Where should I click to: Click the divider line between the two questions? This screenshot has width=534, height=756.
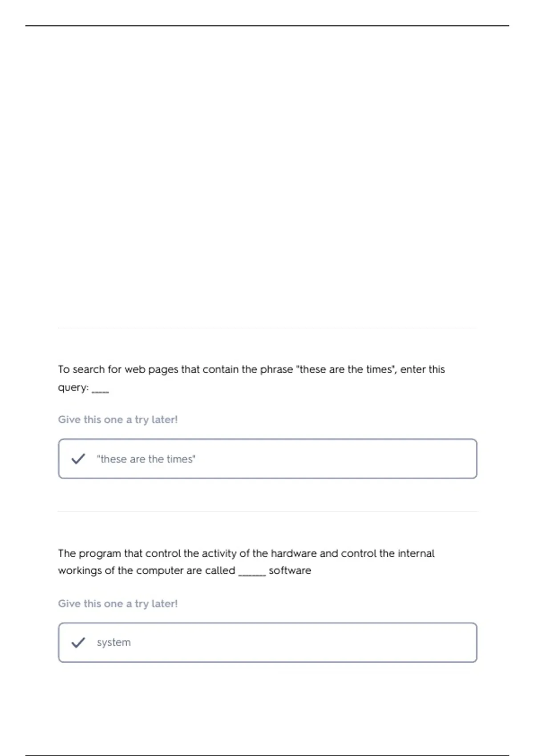pos(267,512)
